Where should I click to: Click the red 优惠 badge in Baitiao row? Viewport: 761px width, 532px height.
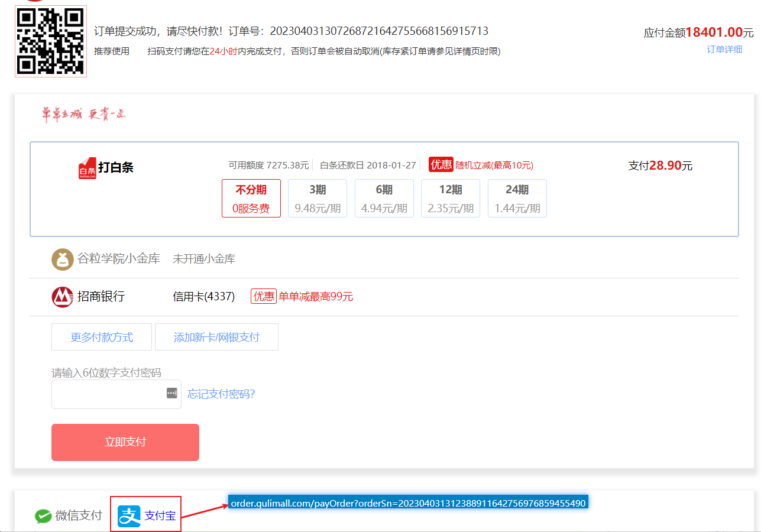pos(441,165)
